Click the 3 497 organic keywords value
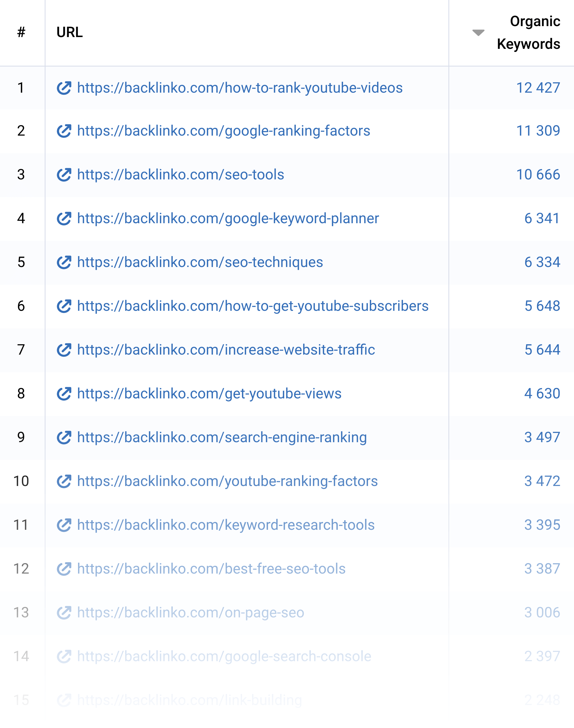Image resolution: width=574 pixels, height=728 pixels. coord(542,437)
